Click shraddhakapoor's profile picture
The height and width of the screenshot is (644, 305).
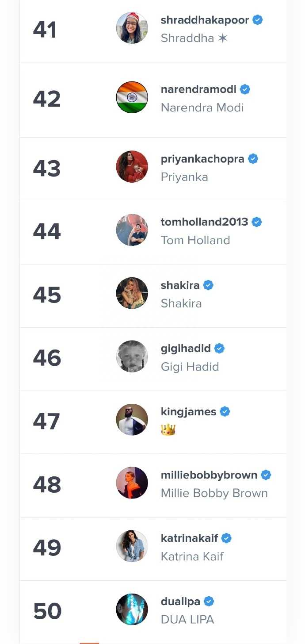[x=132, y=28]
